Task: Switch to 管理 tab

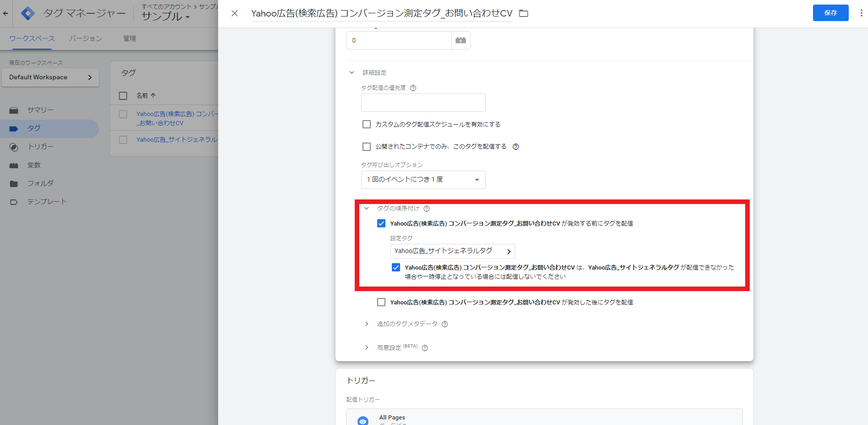Action: point(130,39)
